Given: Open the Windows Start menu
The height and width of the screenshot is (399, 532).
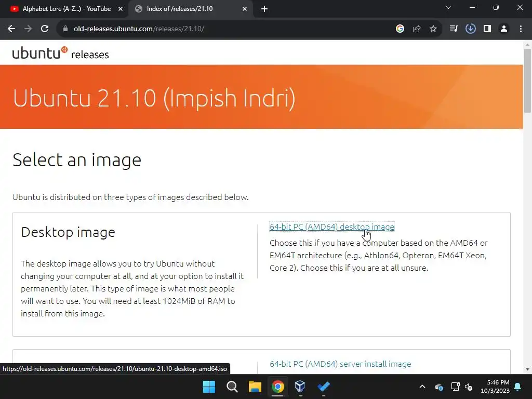Looking at the screenshot, I should click(209, 387).
